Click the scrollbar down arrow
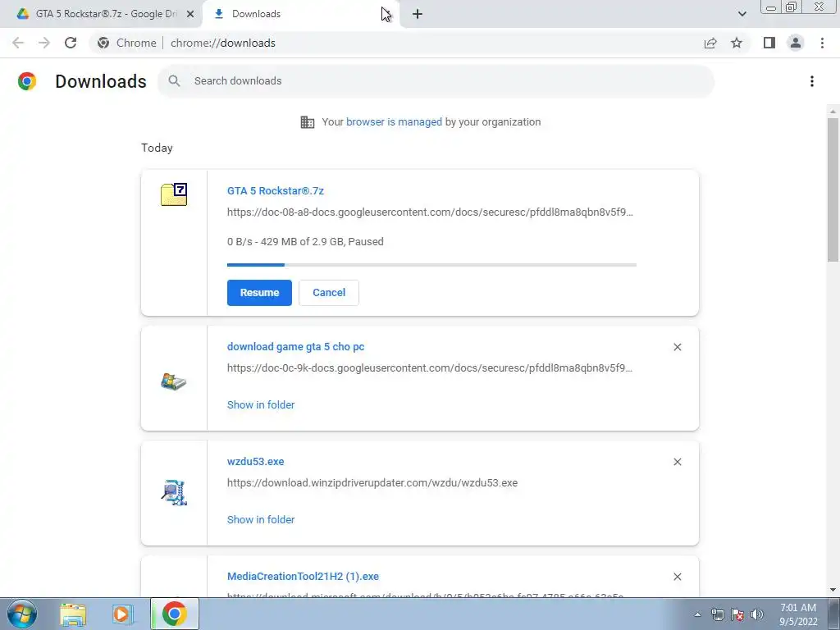 [833, 590]
